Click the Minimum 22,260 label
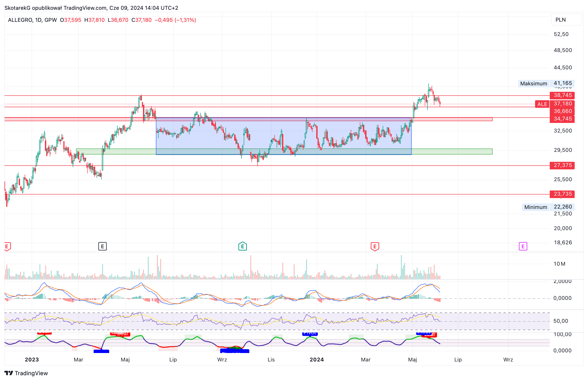Image resolution: width=588 pixels, height=381 pixels. point(548,207)
